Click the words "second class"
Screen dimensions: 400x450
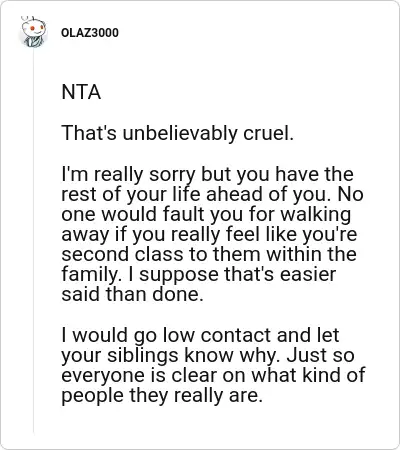[122, 254]
